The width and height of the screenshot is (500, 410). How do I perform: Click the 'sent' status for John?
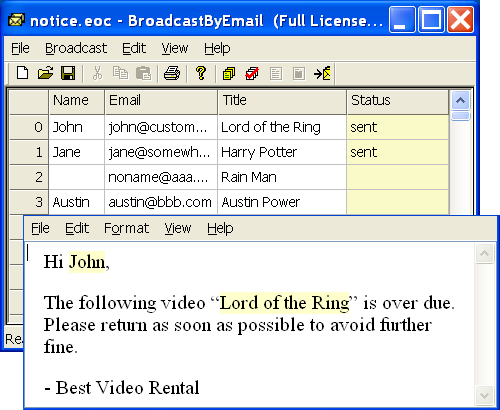pos(398,127)
